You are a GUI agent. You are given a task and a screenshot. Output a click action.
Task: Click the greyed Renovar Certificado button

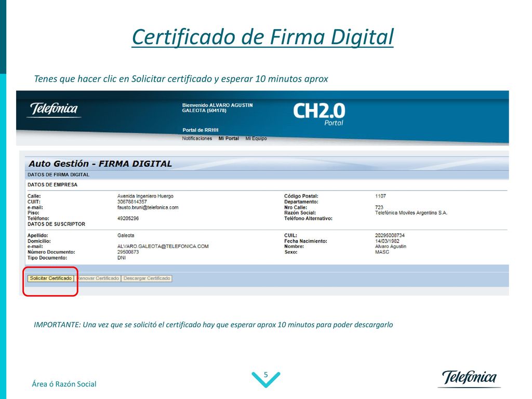click(98, 278)
